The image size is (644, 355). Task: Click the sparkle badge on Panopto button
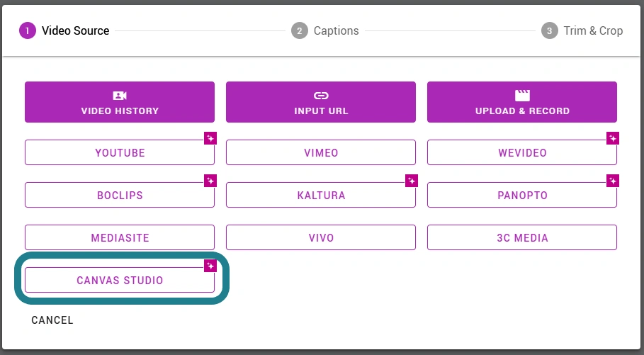pyautogui.click(x=613, y=181)
